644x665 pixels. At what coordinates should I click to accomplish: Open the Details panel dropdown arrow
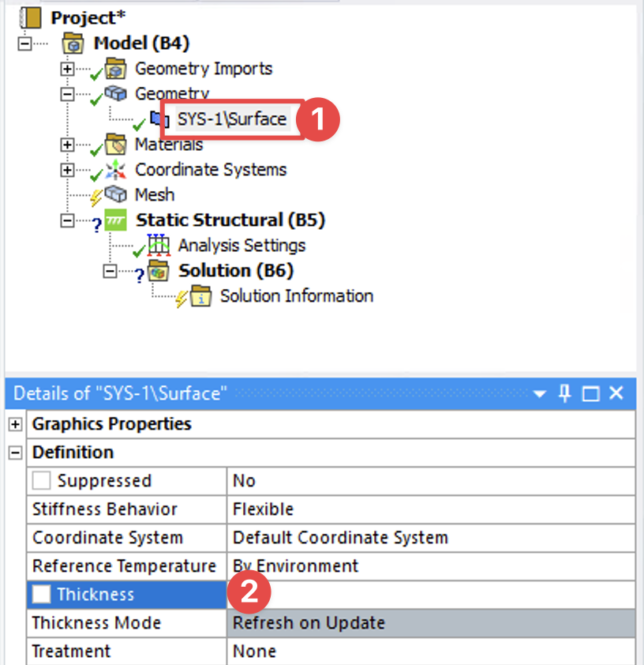click(540, 393)
